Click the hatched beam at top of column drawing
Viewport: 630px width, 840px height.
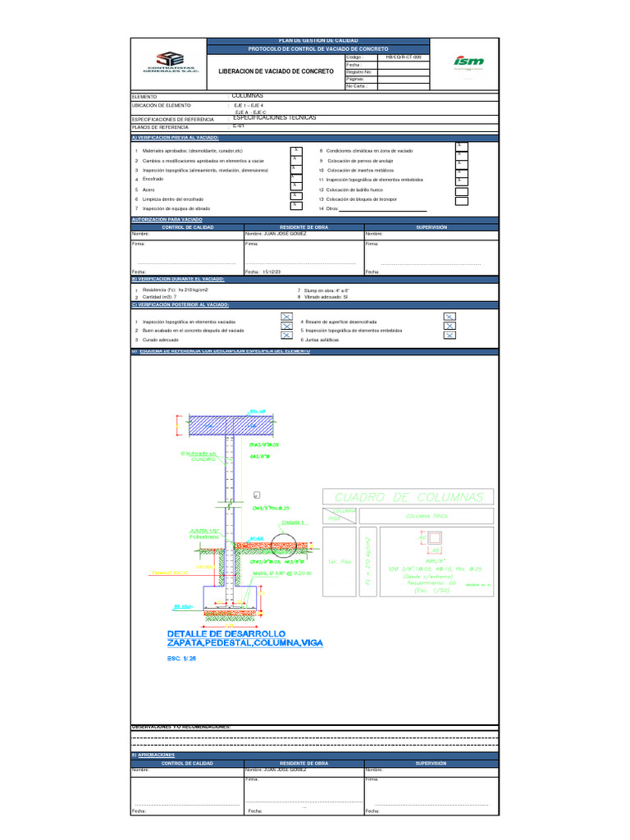point(232,426)
